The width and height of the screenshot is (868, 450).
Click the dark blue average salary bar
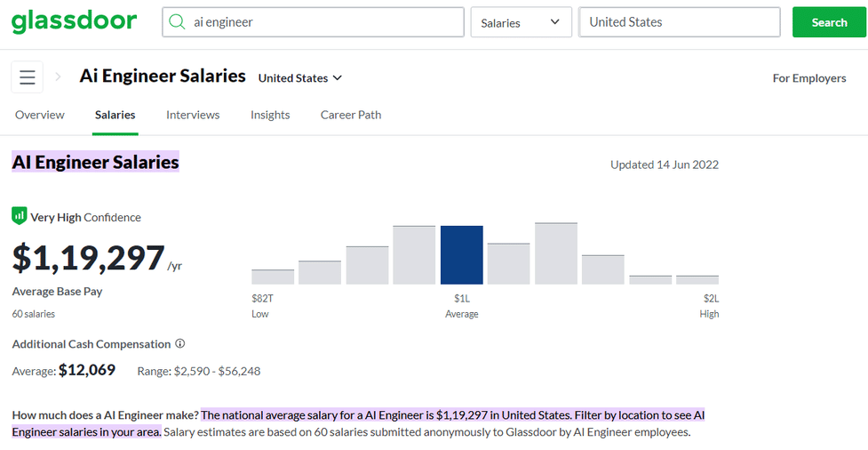462,255
